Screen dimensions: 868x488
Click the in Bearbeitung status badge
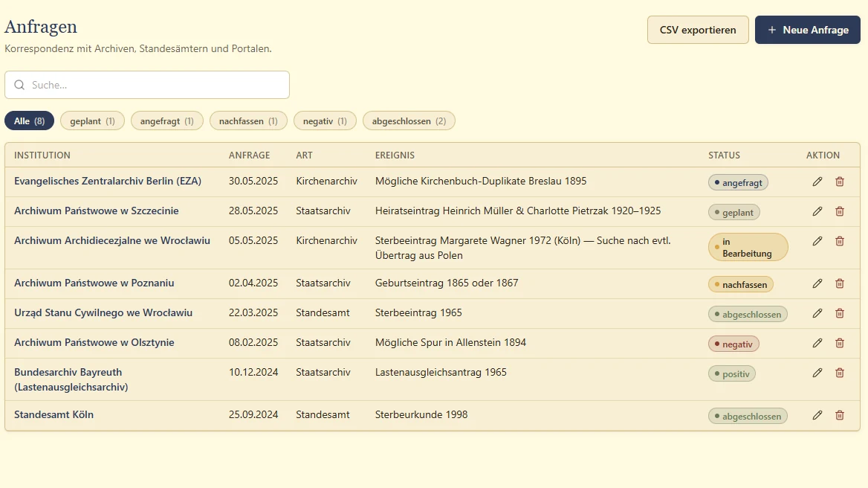point(748,248)
